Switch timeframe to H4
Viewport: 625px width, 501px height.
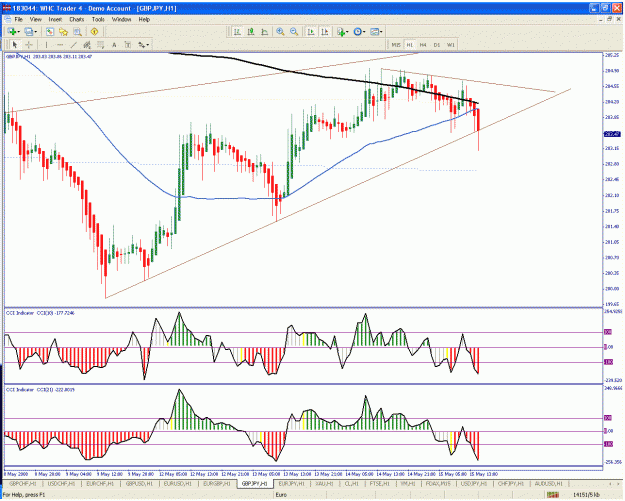pyautogui.click(x=423, y=45)
